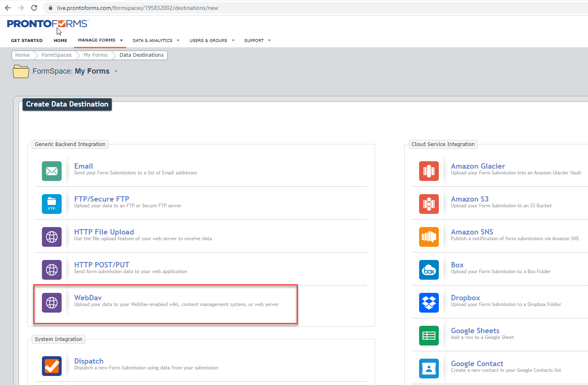This screenshot has height=385, width=588.
Task: Select the Amazon S3 link
Action: (x=470, y=199)
